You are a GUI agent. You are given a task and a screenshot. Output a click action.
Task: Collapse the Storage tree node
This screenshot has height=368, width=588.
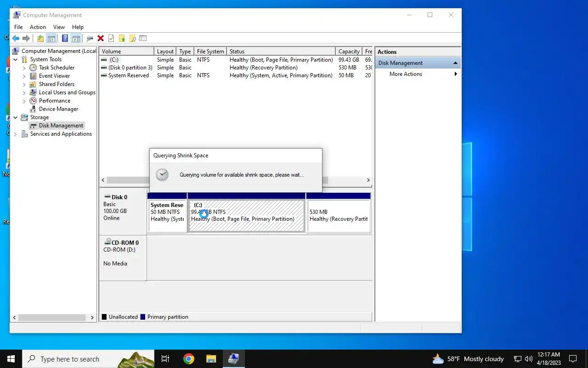(15, 117)
